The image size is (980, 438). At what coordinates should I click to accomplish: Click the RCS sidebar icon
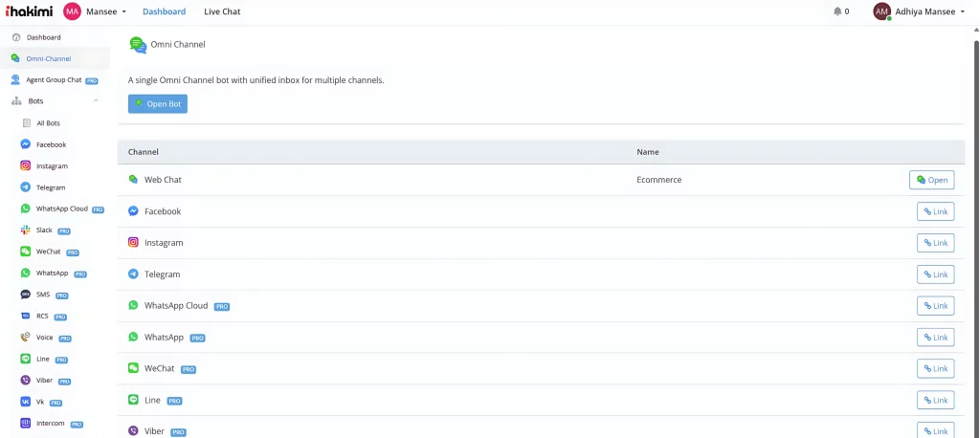tap(26, 317)
